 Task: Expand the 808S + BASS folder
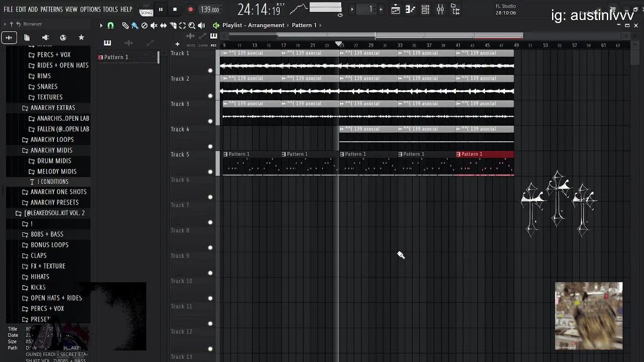(x=47, y=234)
